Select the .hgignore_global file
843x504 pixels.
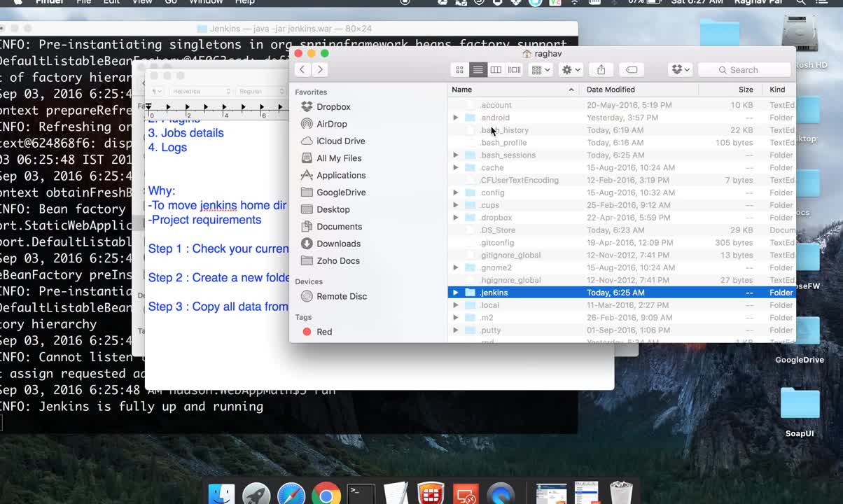tap(622, 280)
